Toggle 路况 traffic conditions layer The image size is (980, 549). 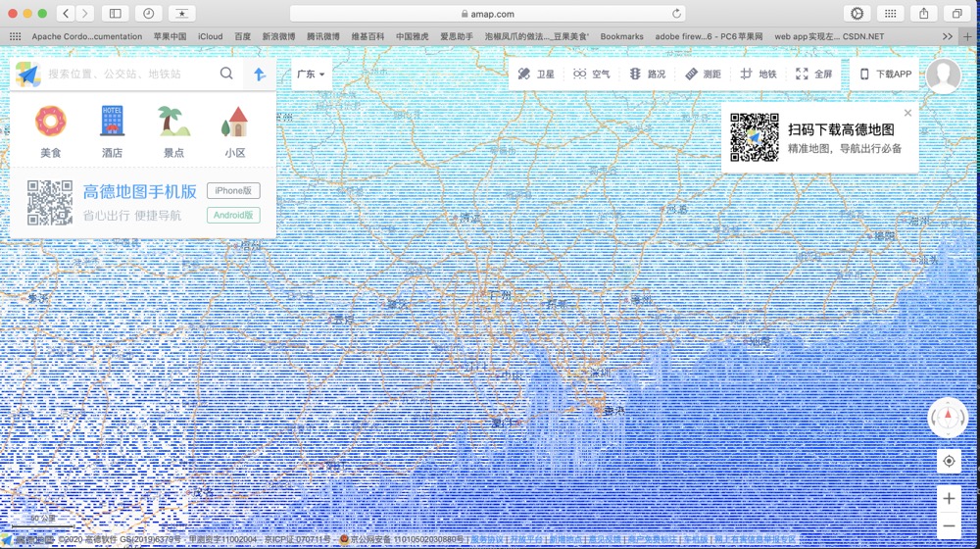pos(647,75)
